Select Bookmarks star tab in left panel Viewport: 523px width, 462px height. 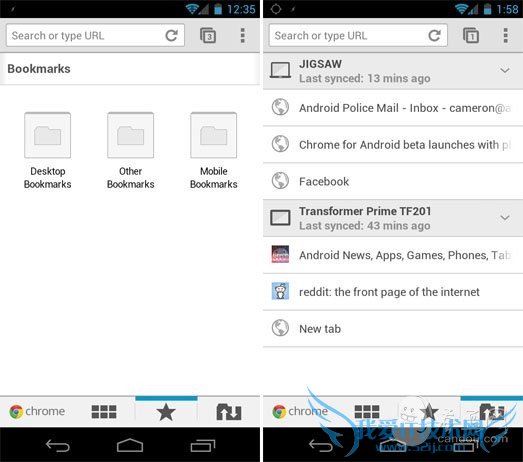tap(166, 412)
